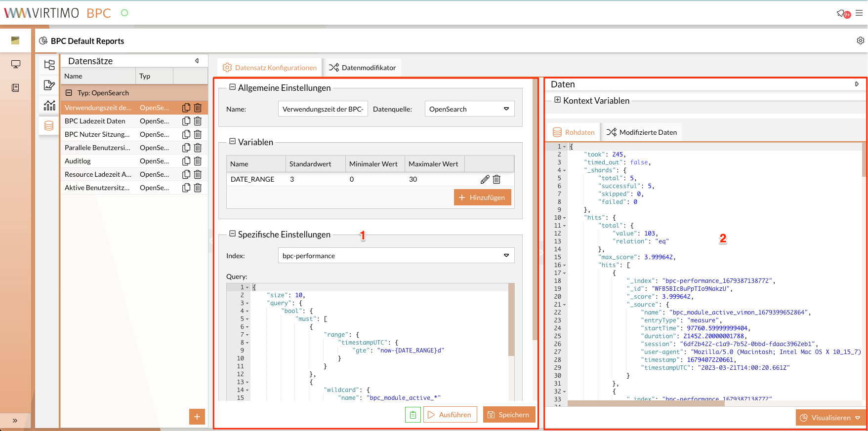Delete the Auditlog dataset via trash icon
The width and height of the screenshot is (868, 431).
198,161
